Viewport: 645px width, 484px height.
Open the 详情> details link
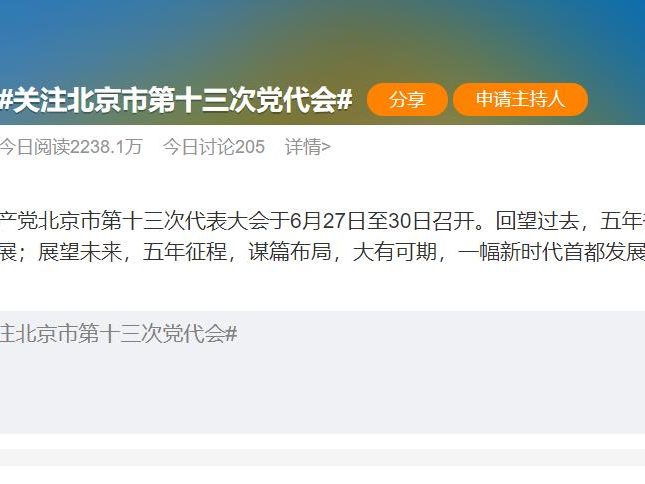[x=308, y=147]
